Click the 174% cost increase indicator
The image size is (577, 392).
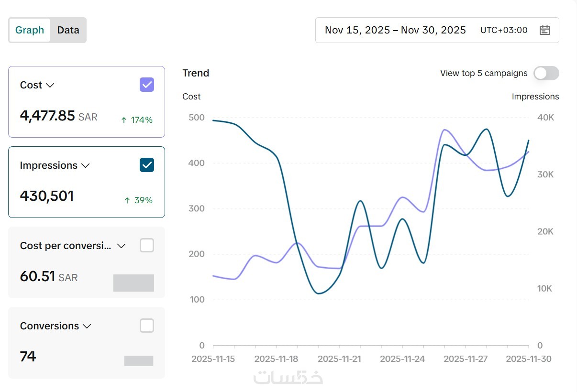(137, 120)
